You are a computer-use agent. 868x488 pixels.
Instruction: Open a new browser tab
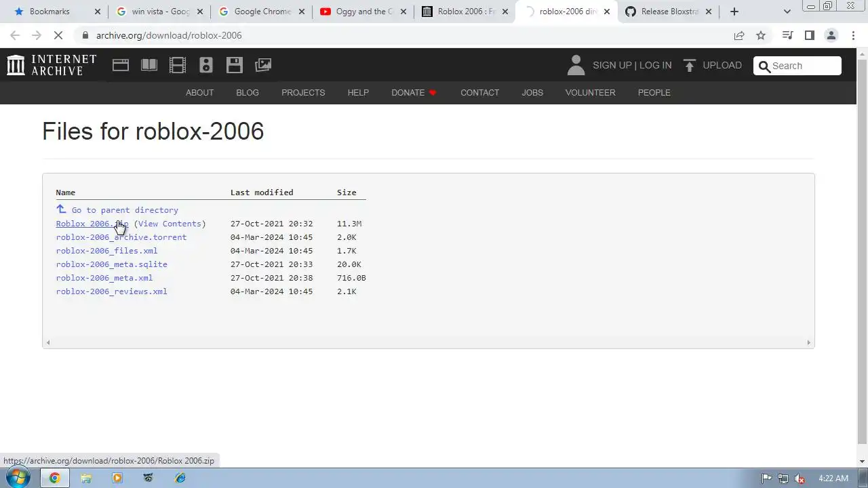coord(734,12)
